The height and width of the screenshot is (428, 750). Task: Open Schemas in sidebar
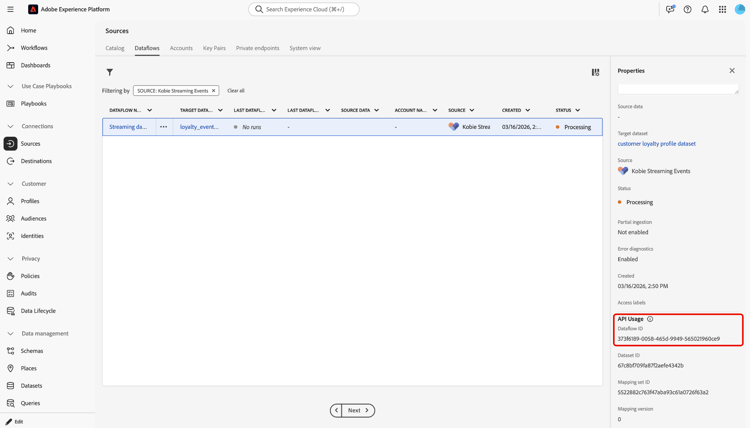32,351
